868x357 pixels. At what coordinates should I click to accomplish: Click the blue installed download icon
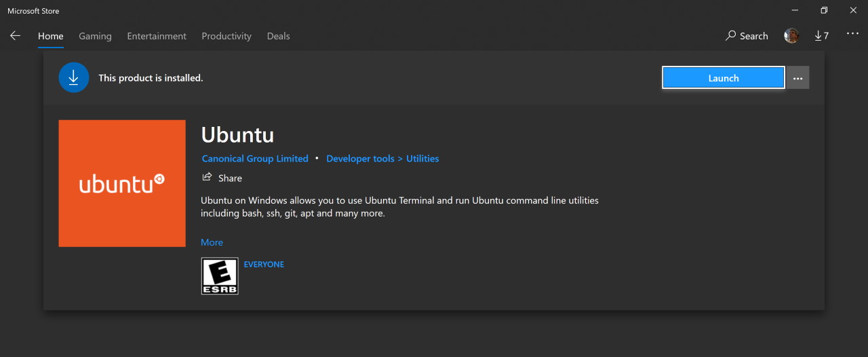point(74,77)
